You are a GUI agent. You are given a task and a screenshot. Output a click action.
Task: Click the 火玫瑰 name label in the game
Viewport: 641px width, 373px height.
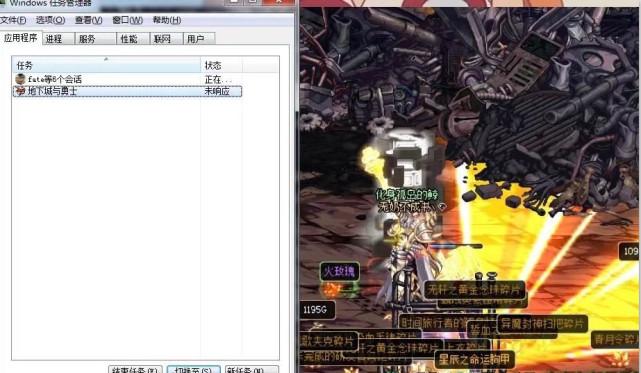click(339, 271)
